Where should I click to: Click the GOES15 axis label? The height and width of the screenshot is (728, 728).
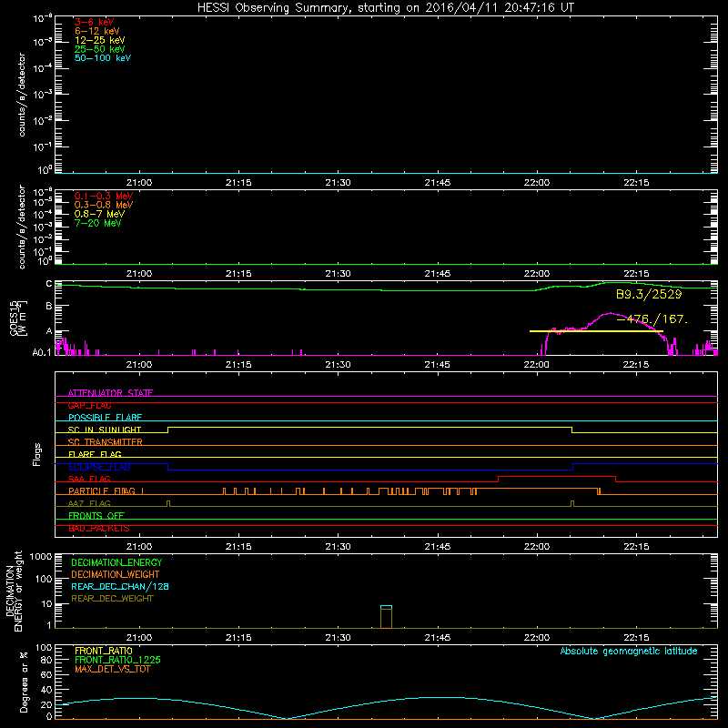(x=14, y=318)
